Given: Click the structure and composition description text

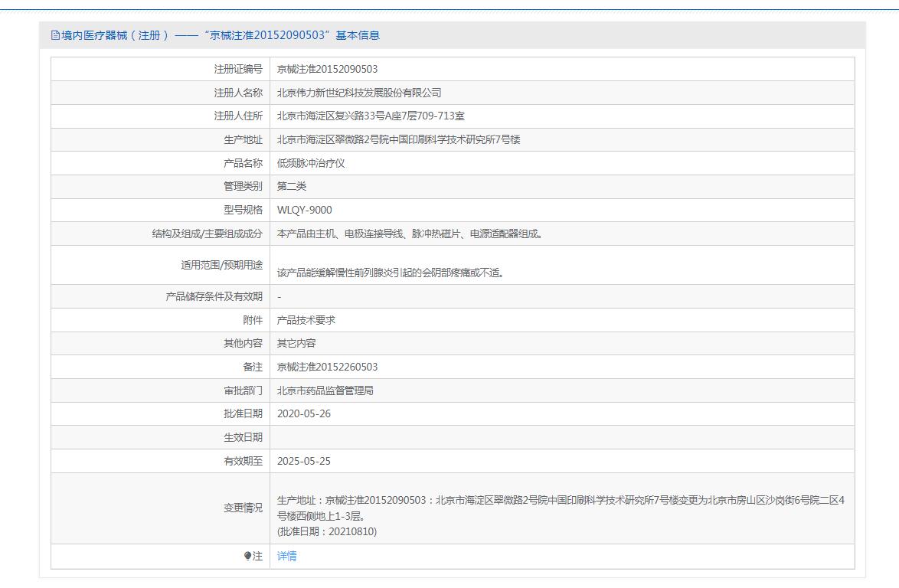Looking at the screenshot, I should point(410,234).
